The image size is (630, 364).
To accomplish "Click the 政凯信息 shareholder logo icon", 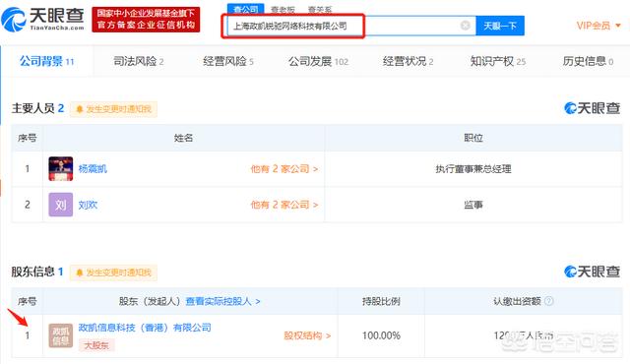I will (61, 335).
